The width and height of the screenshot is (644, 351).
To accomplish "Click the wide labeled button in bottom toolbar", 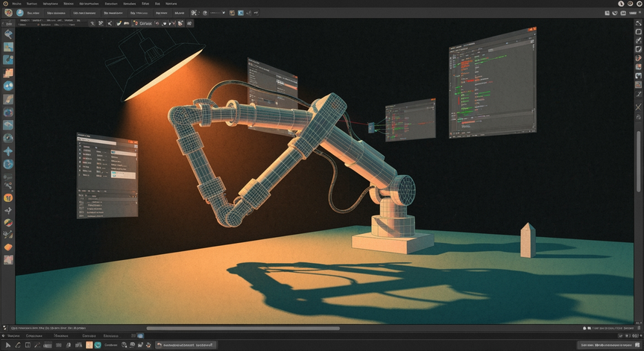I will [186, 345].
